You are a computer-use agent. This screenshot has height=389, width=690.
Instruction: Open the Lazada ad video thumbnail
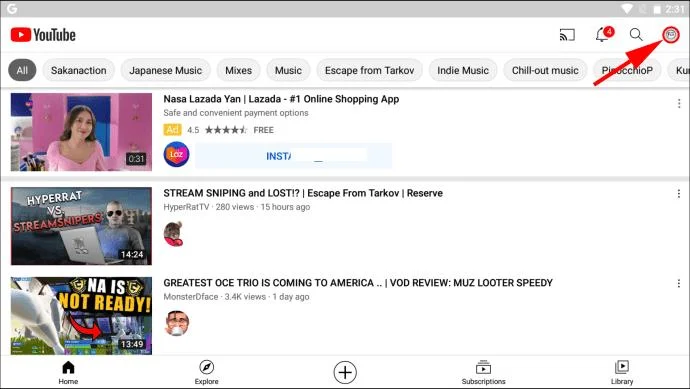81,132
